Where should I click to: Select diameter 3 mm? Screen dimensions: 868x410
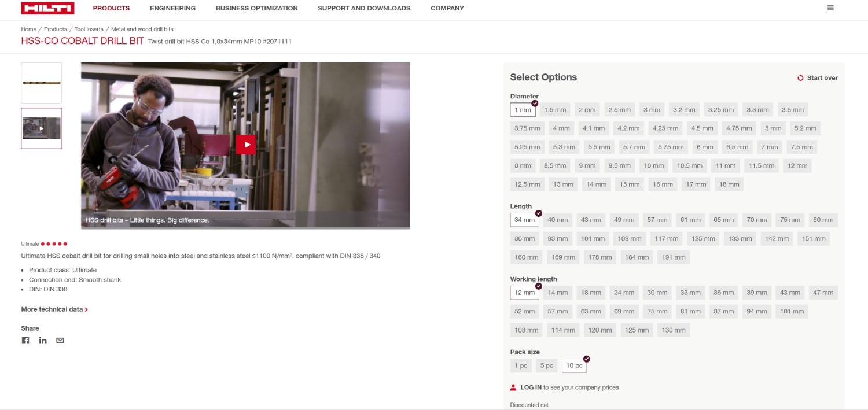coord(652,110)
